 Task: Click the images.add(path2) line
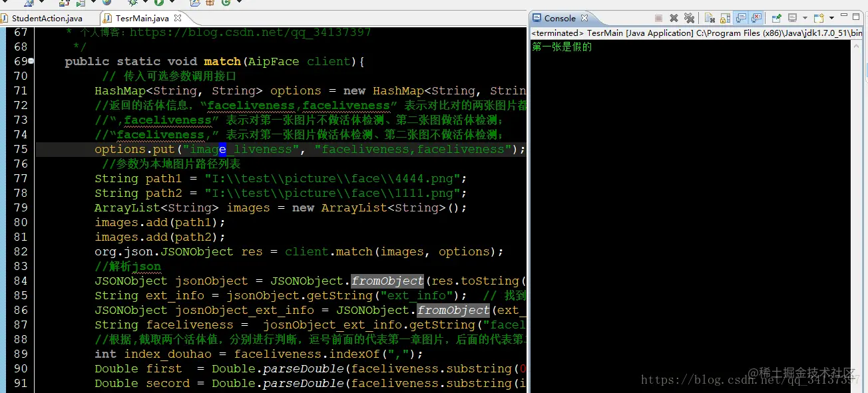(160, 237)
